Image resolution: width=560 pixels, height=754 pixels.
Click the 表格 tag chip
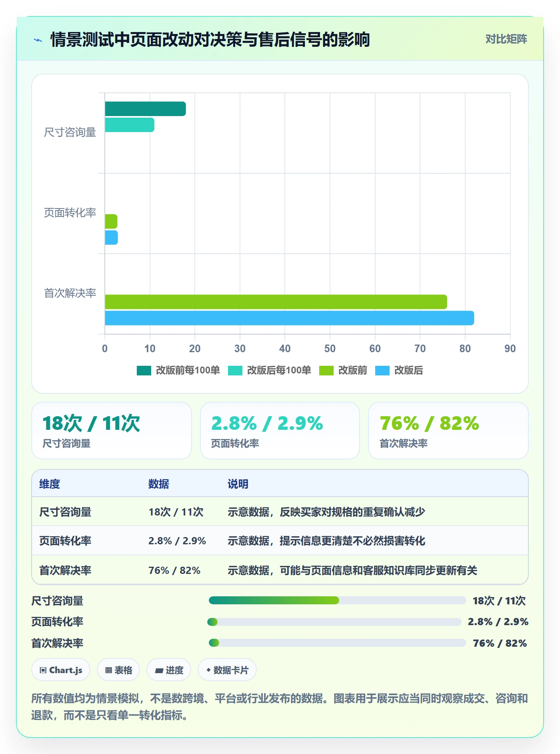(118, 670)
